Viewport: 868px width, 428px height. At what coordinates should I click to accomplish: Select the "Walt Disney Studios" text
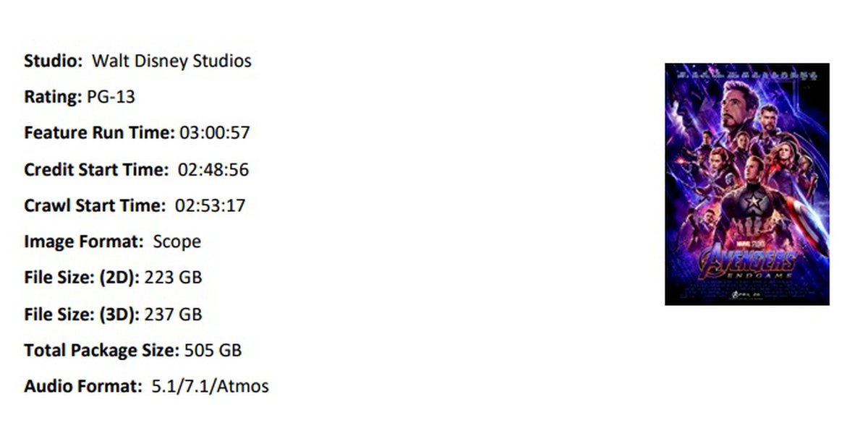coord(171,61)
